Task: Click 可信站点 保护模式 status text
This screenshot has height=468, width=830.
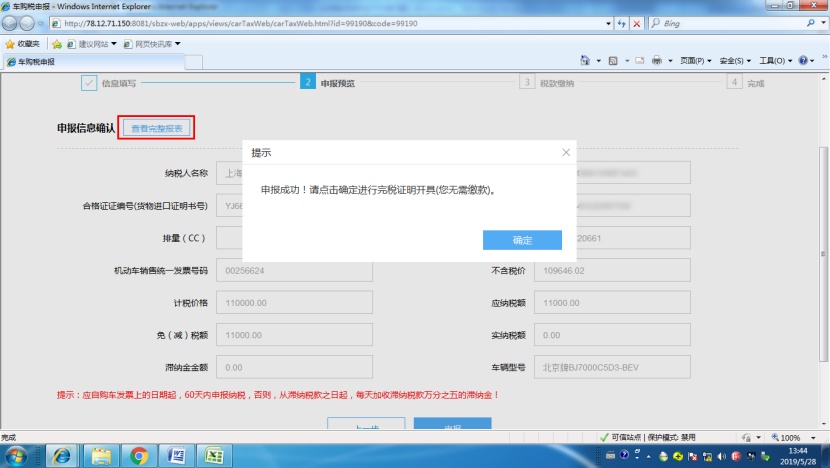Action: click(653, 437)
